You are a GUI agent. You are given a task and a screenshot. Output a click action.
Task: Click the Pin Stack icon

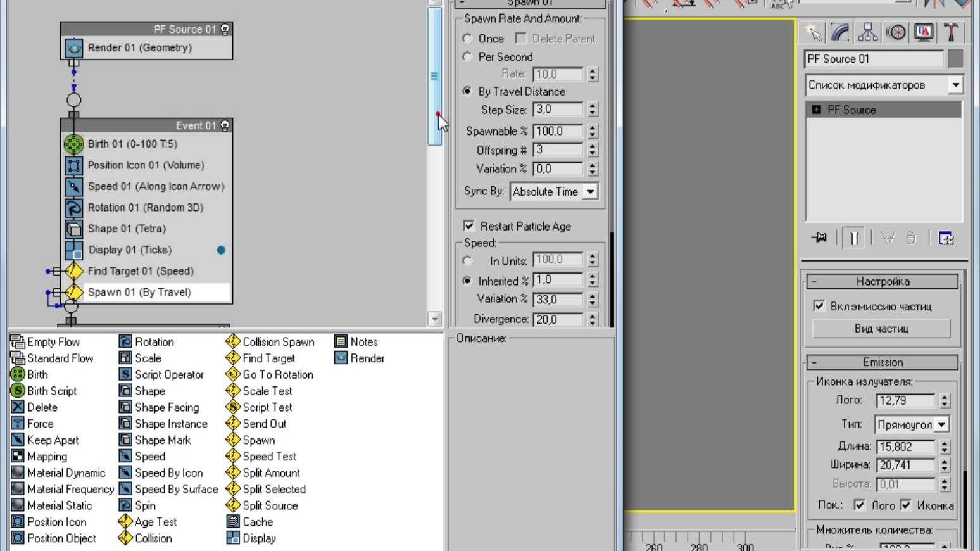click(819, 238)
